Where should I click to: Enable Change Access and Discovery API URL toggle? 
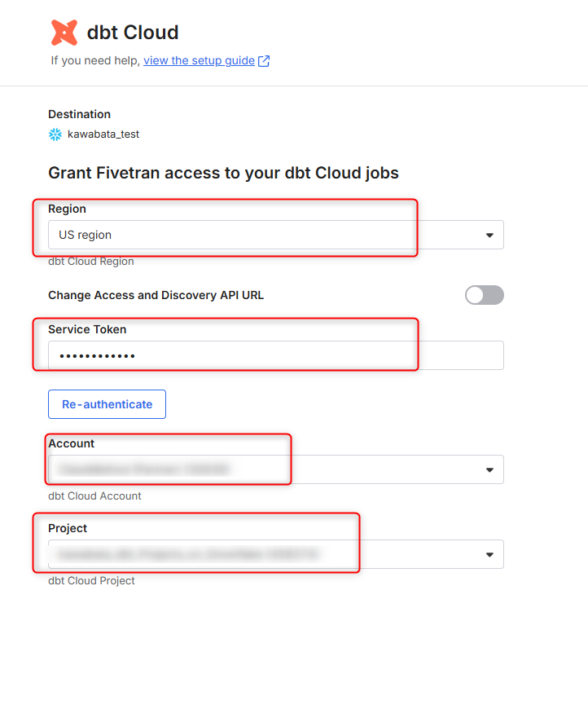click(x=484, y=295)
